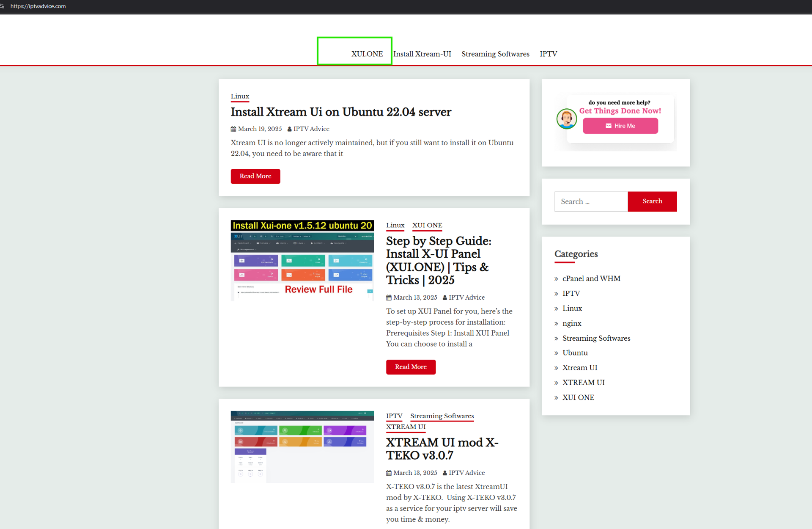Click the calendar icon beside March 19, 2025
The height and width of the screenshot is (529, 812).
233,129
